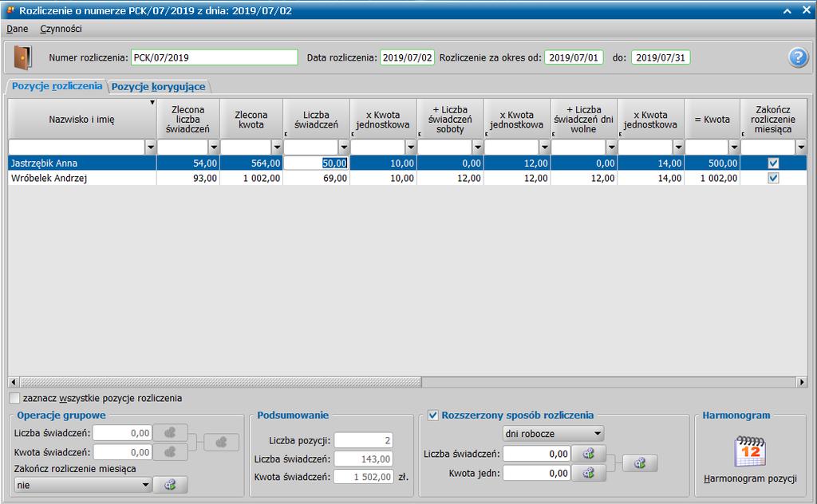Open Liczba świadczeń dni wolne filter dropdown
The width and height of the screenshot is (817, 504).
click(x=612, y=148)
